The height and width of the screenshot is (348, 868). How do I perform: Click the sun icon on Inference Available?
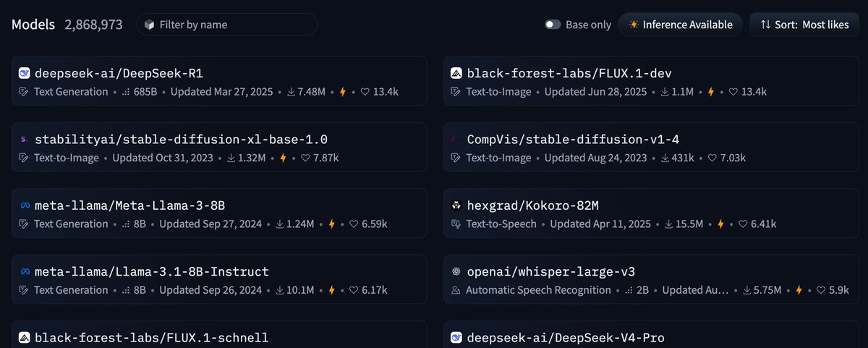(x=634, y=25)
